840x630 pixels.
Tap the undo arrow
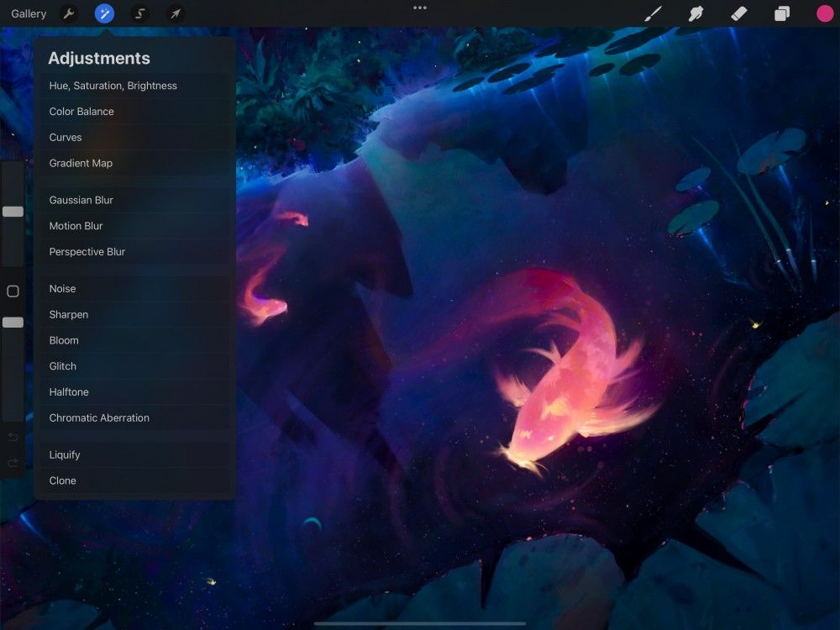(13, 437)
